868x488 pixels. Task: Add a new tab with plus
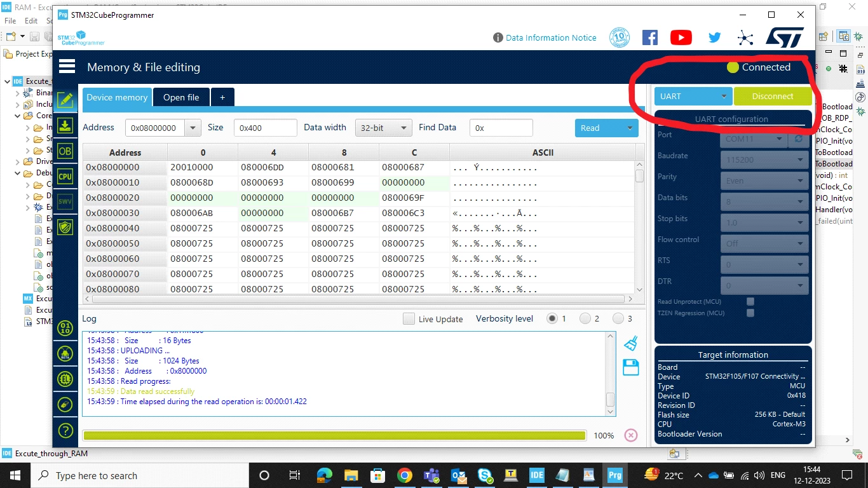(222, 97)
